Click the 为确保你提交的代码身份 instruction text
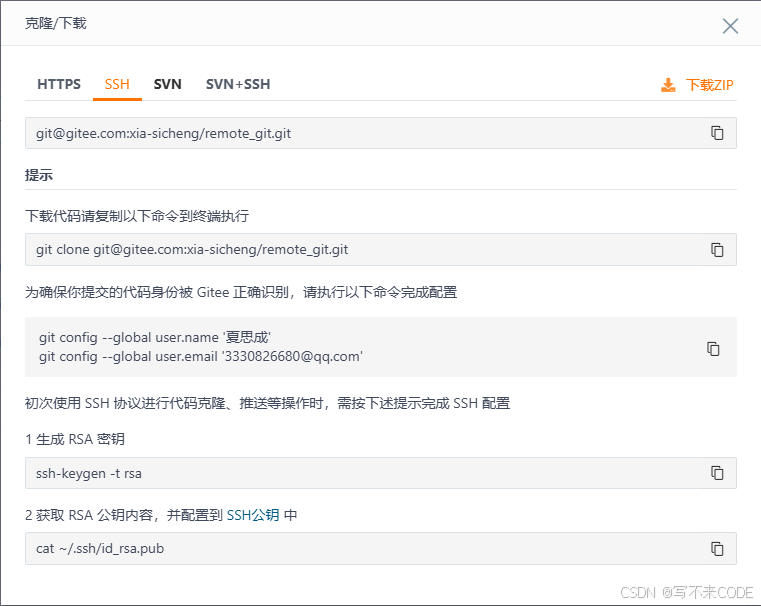The height and width of the screenshot is (606, 761). (x=241, y=292)
